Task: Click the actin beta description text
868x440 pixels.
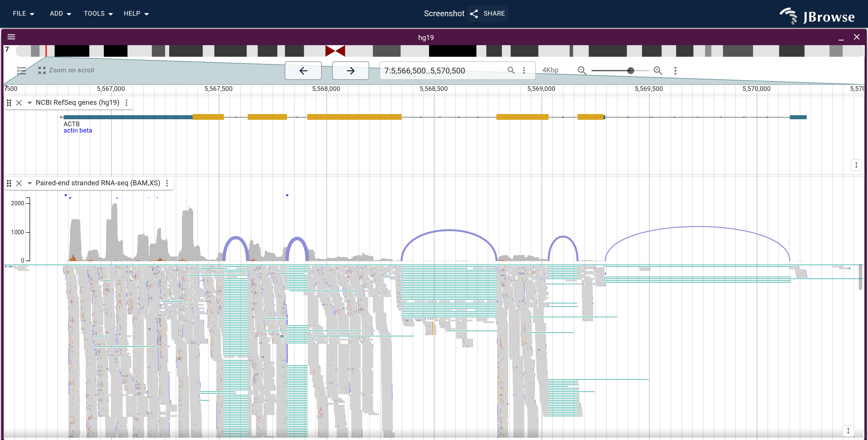Action: point(78,131)
